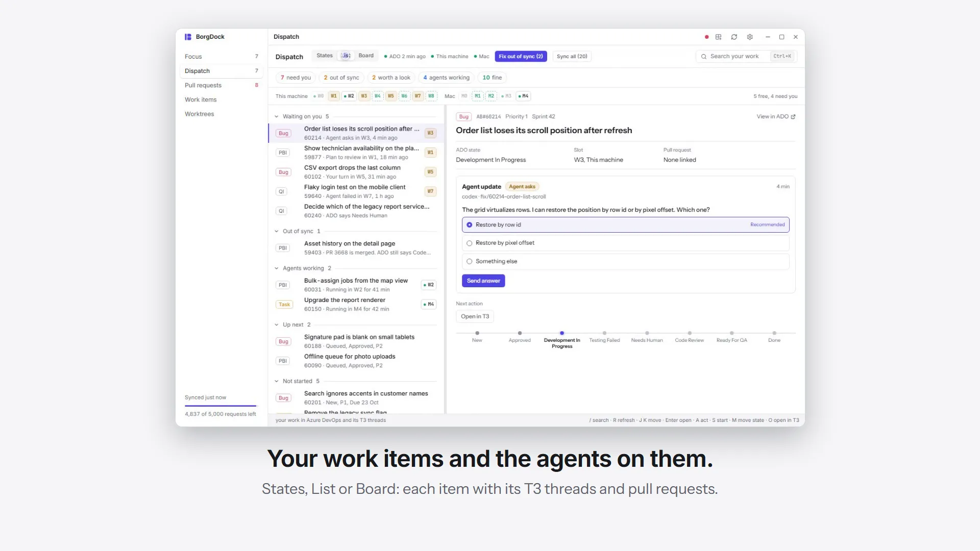Select the W1 slot chip on This machine
The image size is (980, 551).
pyautogui.click(x=334, y=96)
